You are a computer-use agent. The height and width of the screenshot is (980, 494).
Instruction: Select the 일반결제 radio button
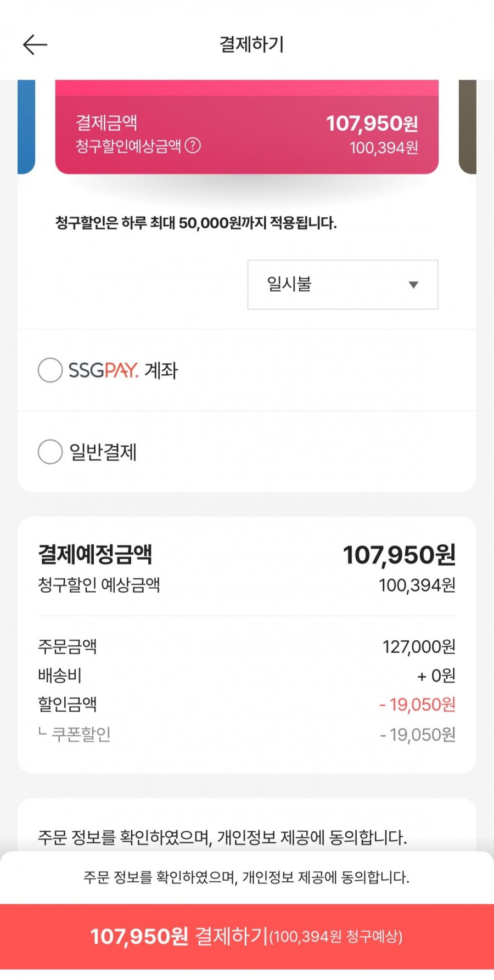point(50,452)
